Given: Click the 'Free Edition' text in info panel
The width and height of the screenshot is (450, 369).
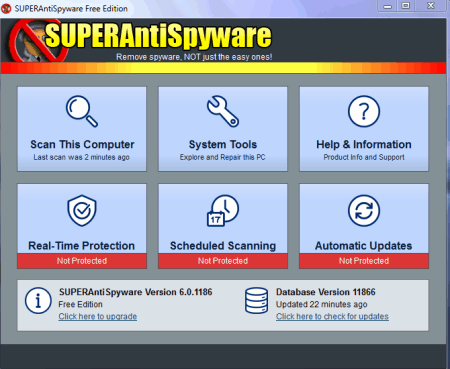Looking at the screenshot, I should coord(80,304).
